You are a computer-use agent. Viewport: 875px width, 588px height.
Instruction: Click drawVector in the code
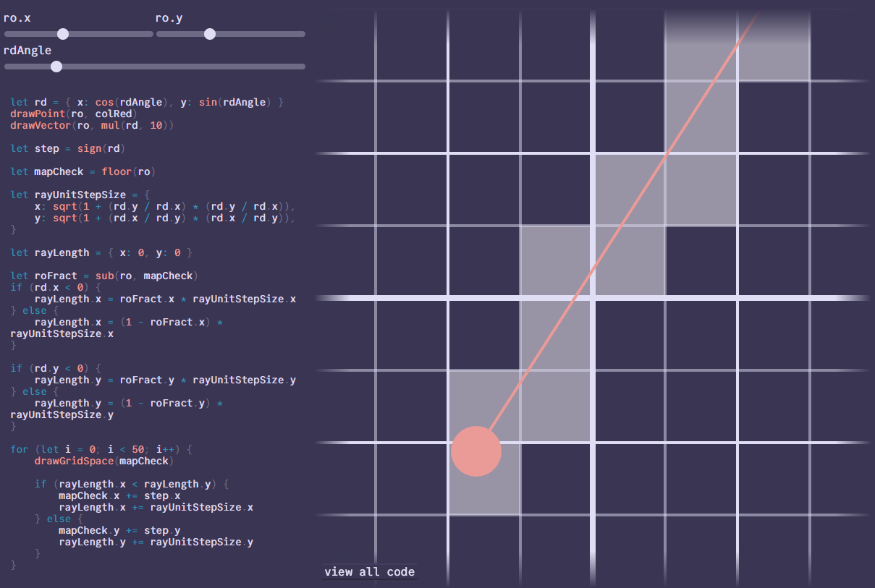point(41,125)
